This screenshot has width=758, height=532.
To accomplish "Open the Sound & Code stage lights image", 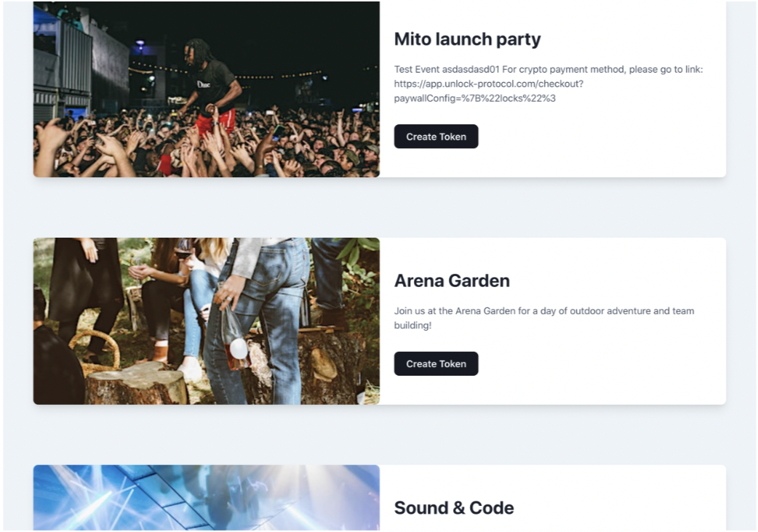I will (207, 499).
